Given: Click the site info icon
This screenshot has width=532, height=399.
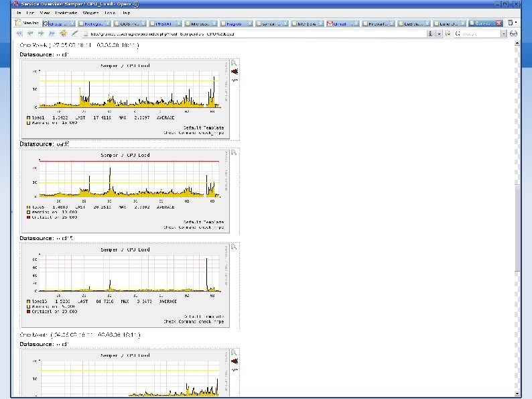Looking at the screenshot, I should click(x=430, y=34).
